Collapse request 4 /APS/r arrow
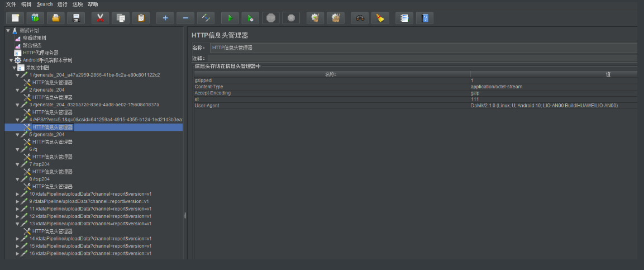Screen dimensions: 644x270 [17, 120]
